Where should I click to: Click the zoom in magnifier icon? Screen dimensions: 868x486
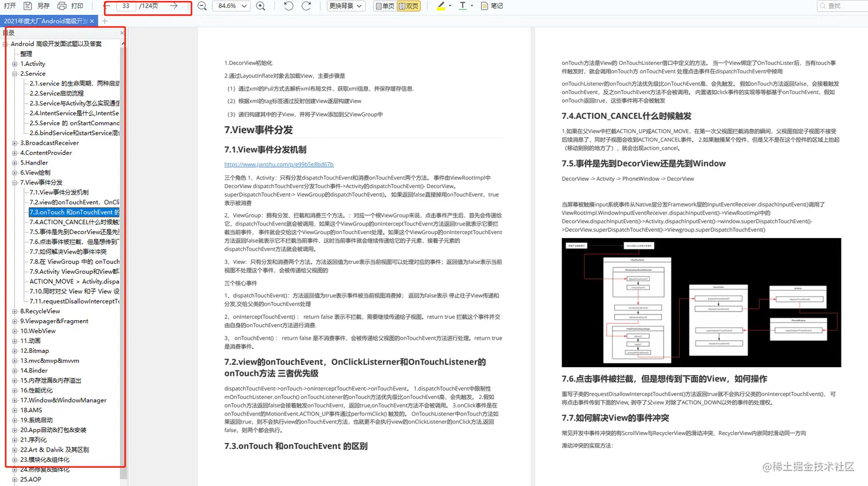click(261, 6)
